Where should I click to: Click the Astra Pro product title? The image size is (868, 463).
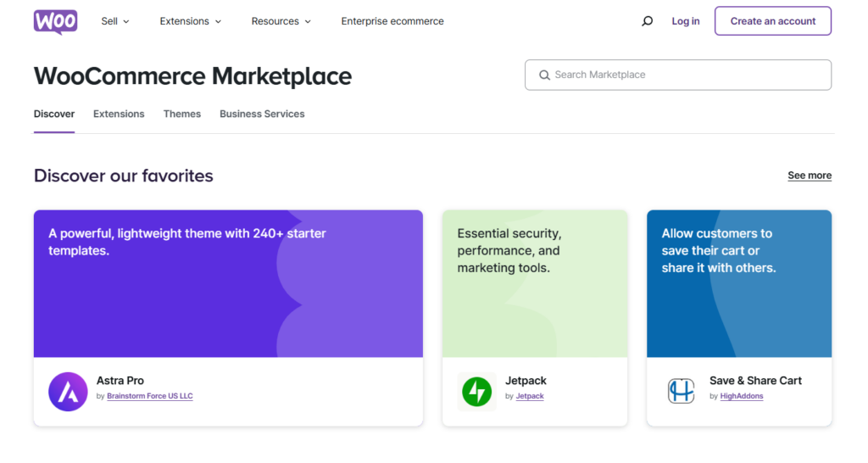tap(120, 381)
